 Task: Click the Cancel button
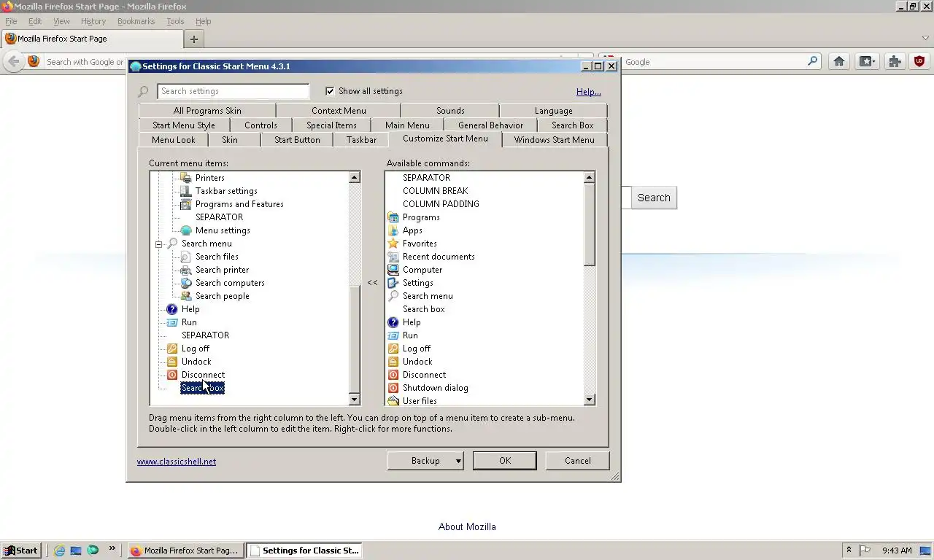coord(578,461)
